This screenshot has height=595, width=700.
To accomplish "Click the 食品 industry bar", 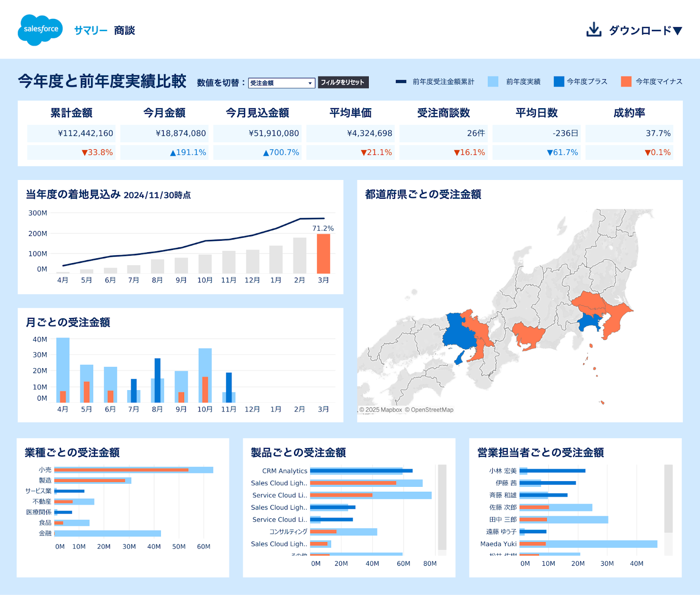I will [x=72, y=523].
